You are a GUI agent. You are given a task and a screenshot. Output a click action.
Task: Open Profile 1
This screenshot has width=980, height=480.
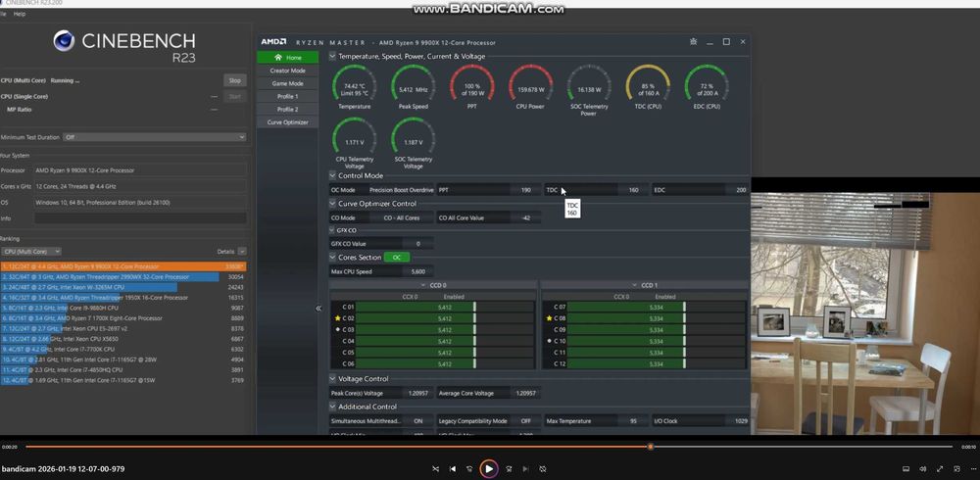[287, 96]
